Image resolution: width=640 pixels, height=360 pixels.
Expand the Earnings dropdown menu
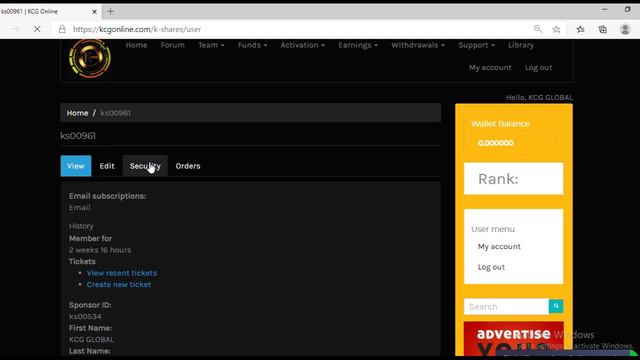[358, 45]
